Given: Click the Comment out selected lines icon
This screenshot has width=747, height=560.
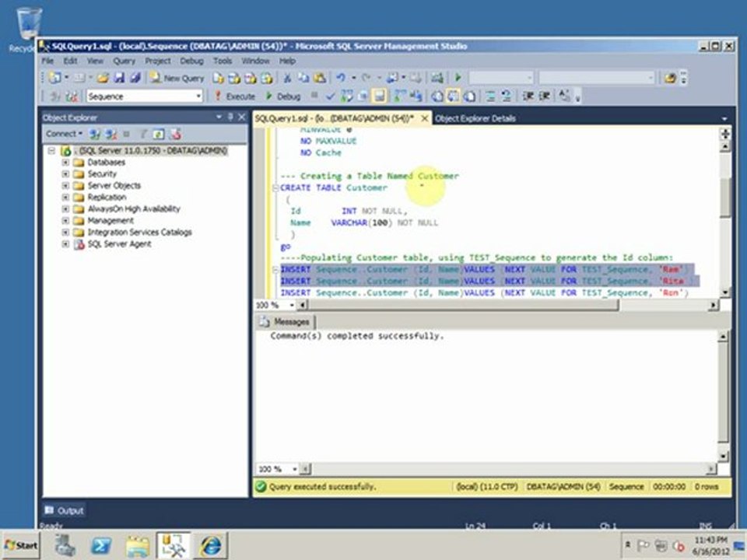Looking at the screenshot, I should click(x=490, y=96).
